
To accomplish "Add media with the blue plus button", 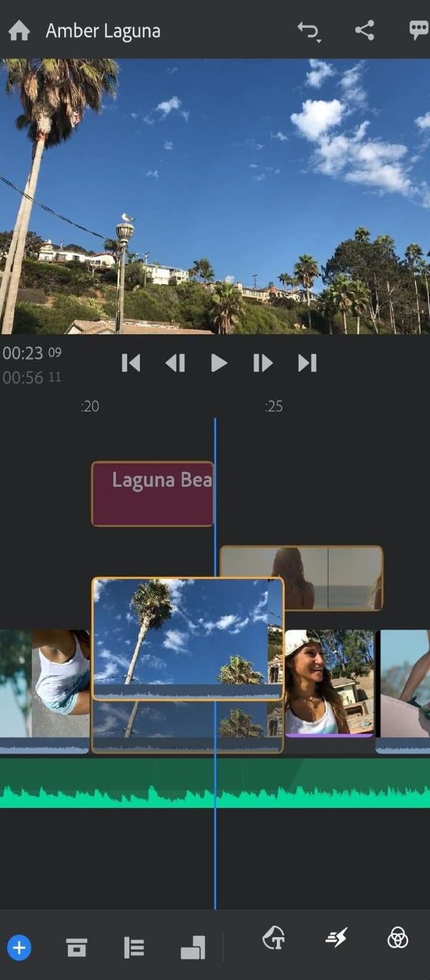I will (19, 948).
